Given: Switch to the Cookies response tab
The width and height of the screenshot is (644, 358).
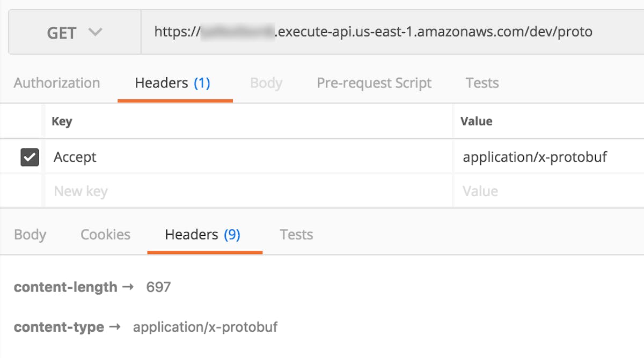Looking at the screenshot, I should (x=105, y=234).
